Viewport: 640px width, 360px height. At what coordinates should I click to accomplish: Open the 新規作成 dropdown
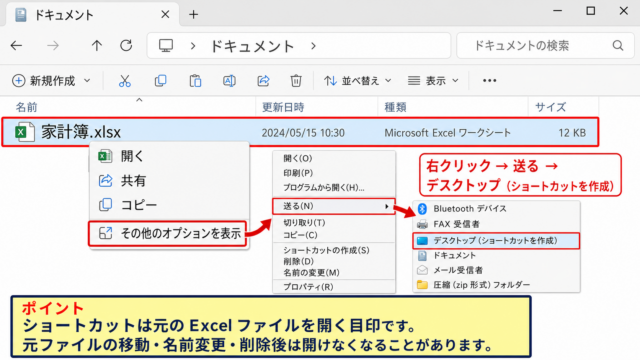[51, 81]
